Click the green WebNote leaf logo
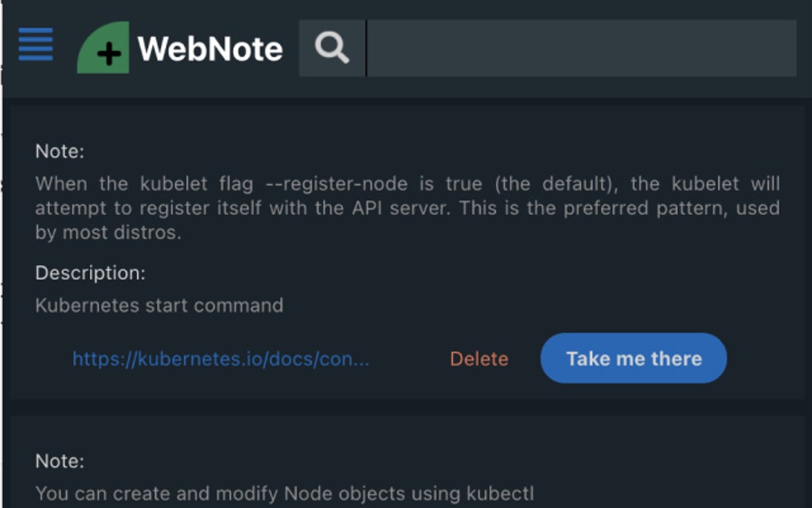 [x=102, y=48]
